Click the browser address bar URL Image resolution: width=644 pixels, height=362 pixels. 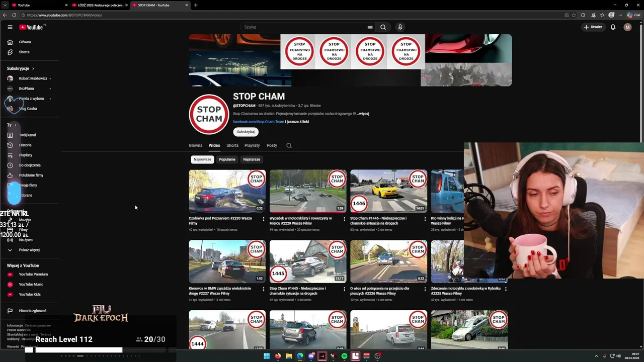tap(64, 15)
